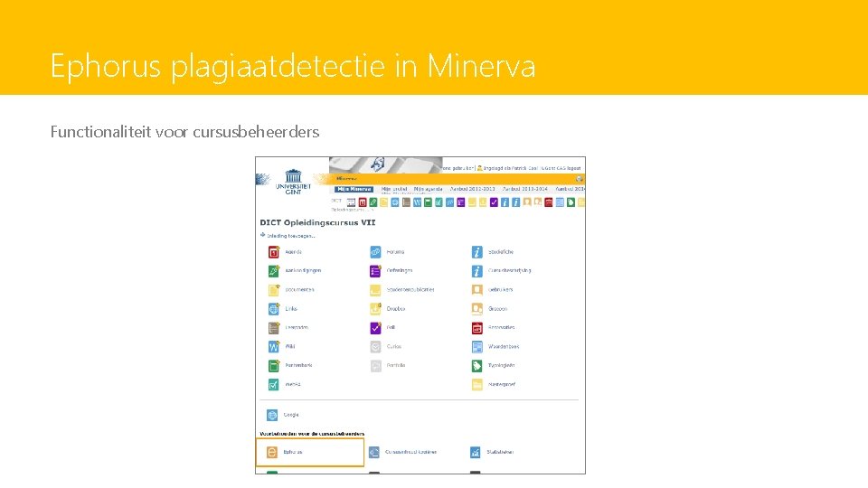Open the Gebruikers icon
The width and height of the screenshot is (868, 488).
pos(476,290)
